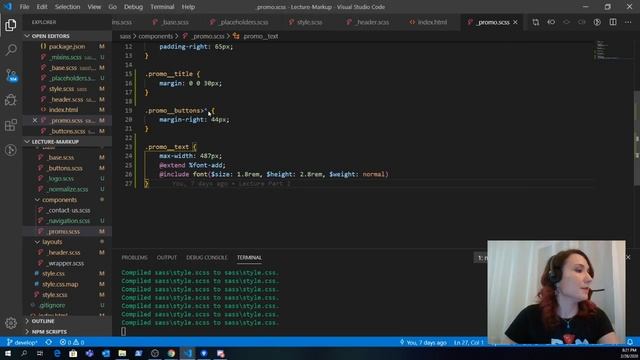Open the Source Control view
640x360 pixels.
point(11,75)
